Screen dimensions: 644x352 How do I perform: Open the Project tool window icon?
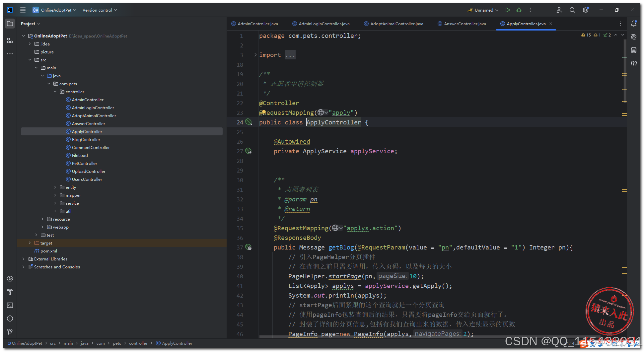[x=10, y=24]
